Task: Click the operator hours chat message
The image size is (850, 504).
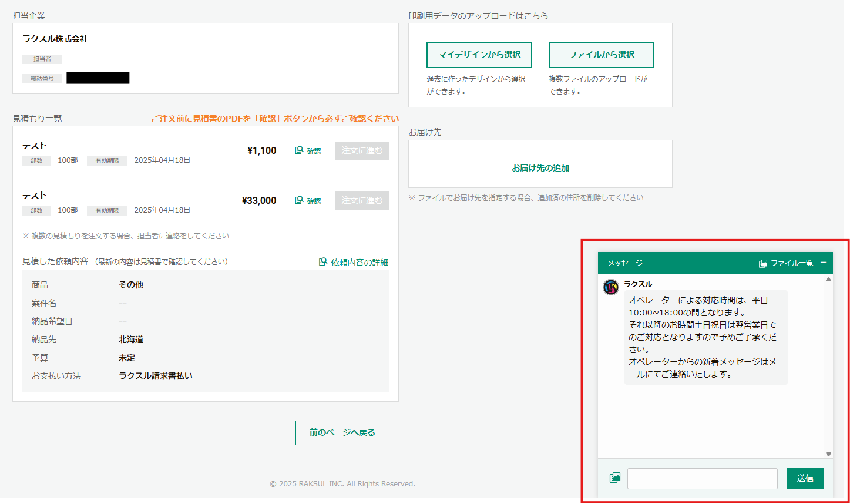Action: point(705,337)
